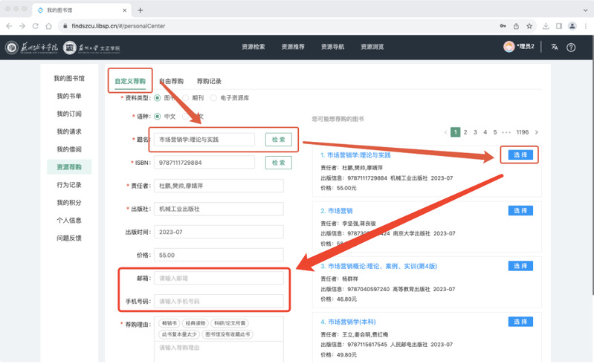Click 选择 for 市场营销学:理论与实践
Viewport: 594px width, 364px height.
[520, 155]
